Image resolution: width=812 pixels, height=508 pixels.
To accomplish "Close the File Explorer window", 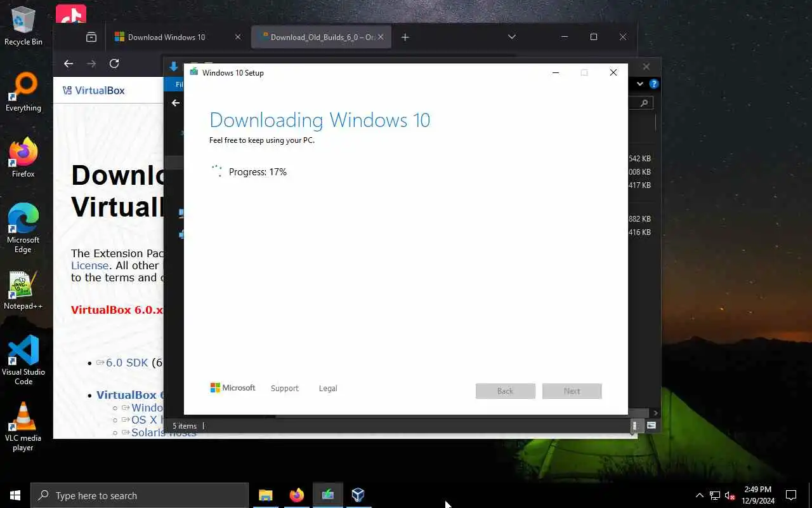I will pyautogui.click(x=646, y=67).
